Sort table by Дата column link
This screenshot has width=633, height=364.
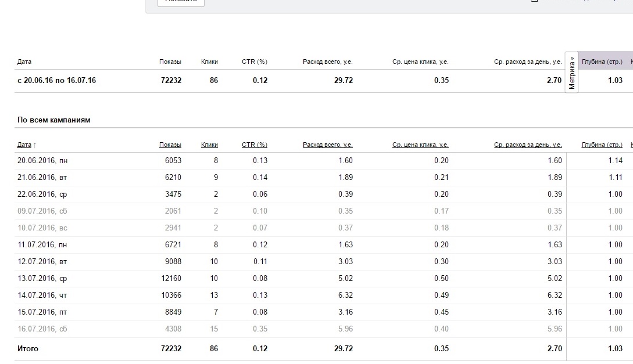24,145
